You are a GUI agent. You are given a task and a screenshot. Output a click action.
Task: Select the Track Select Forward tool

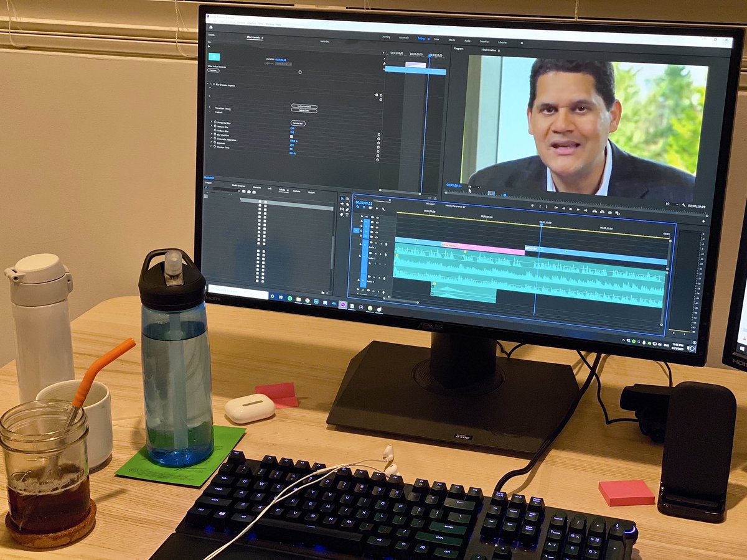coord(347,198)
